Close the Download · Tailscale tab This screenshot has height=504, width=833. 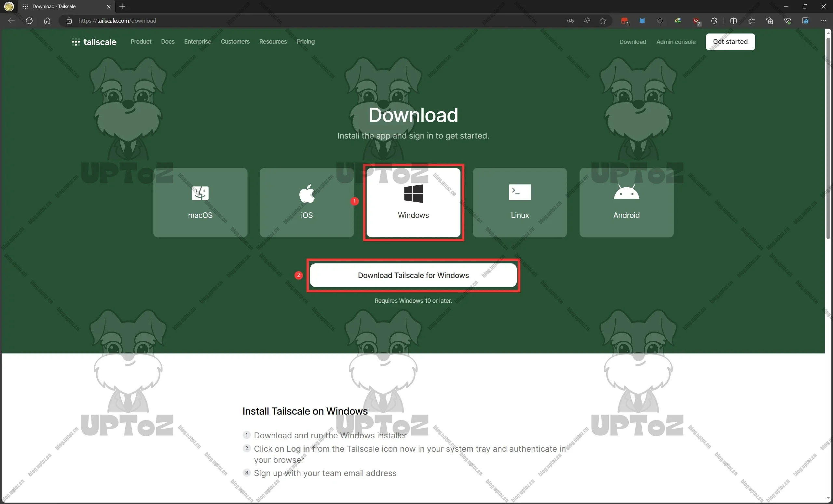click(x=109, y=7)
